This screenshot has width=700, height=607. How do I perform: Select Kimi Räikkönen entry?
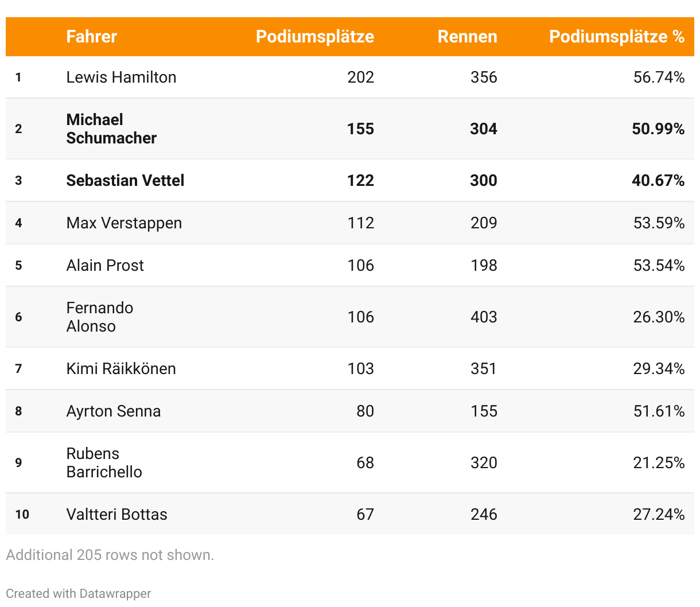[x=121, y=369]
